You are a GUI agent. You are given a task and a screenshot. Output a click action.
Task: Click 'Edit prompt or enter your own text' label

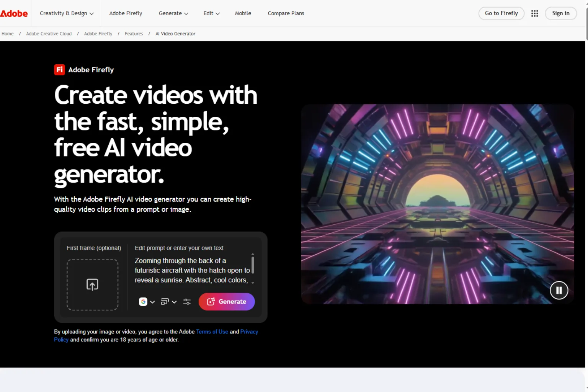coord(179,248)
